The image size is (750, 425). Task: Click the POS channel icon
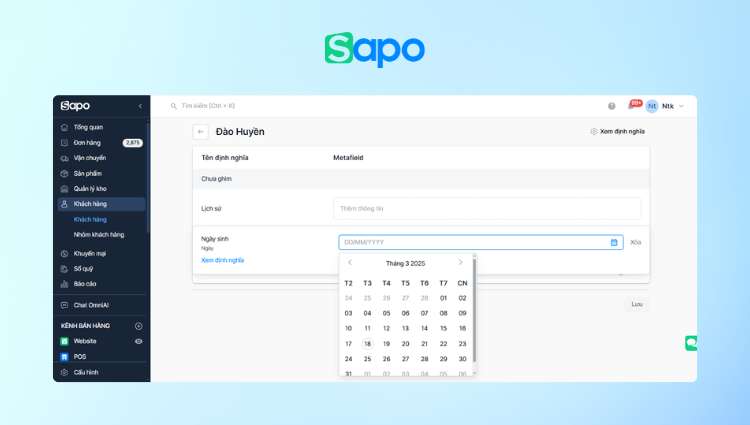[x=65, y=357]
